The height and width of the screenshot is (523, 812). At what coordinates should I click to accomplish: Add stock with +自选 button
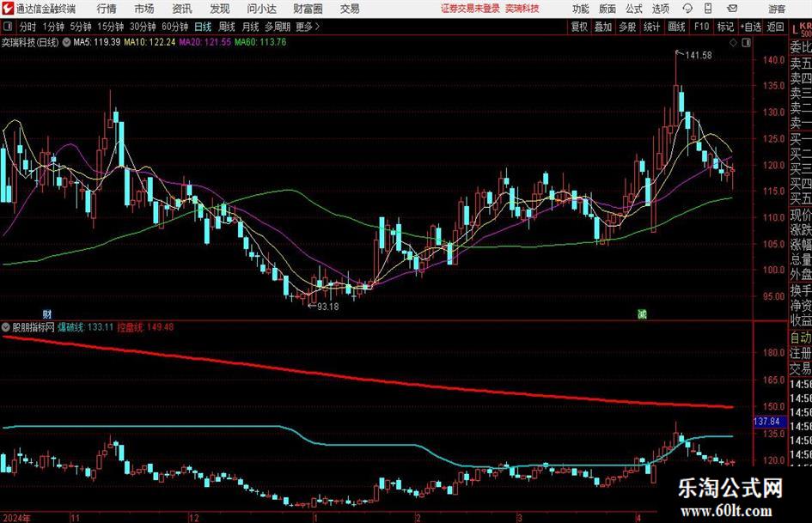click(x=750, y=27)
